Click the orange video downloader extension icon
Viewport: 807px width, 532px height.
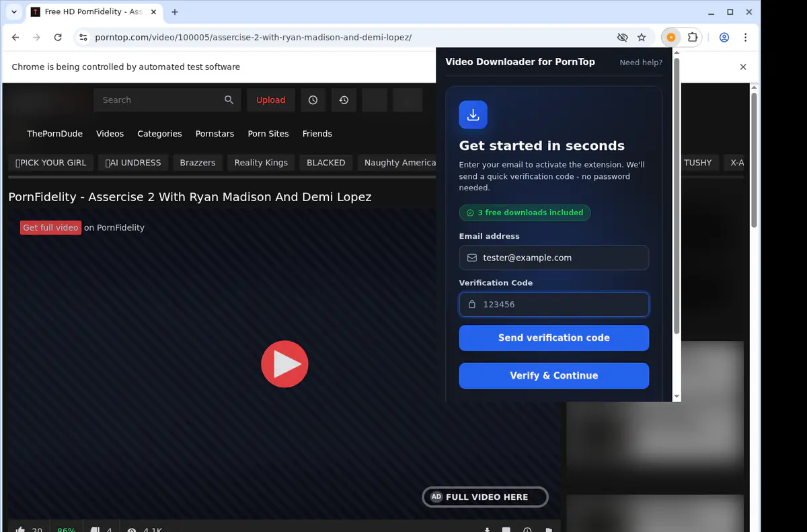pyautogui.click(x=670, y=38)
